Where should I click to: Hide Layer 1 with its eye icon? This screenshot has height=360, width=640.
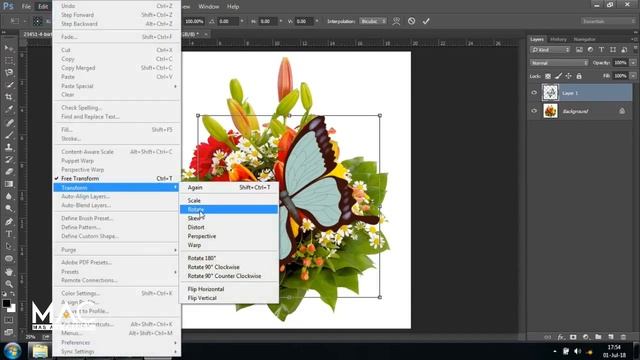coord(534,93)
